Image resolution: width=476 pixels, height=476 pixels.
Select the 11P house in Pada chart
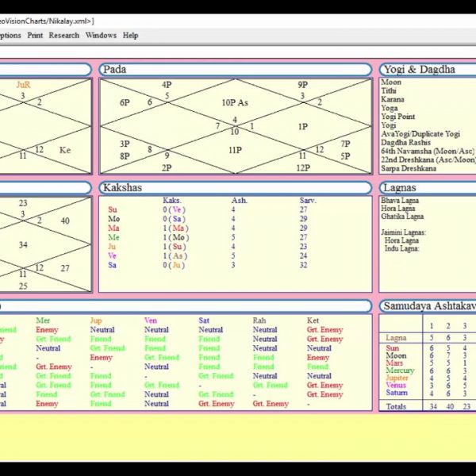tap(235, 150)
